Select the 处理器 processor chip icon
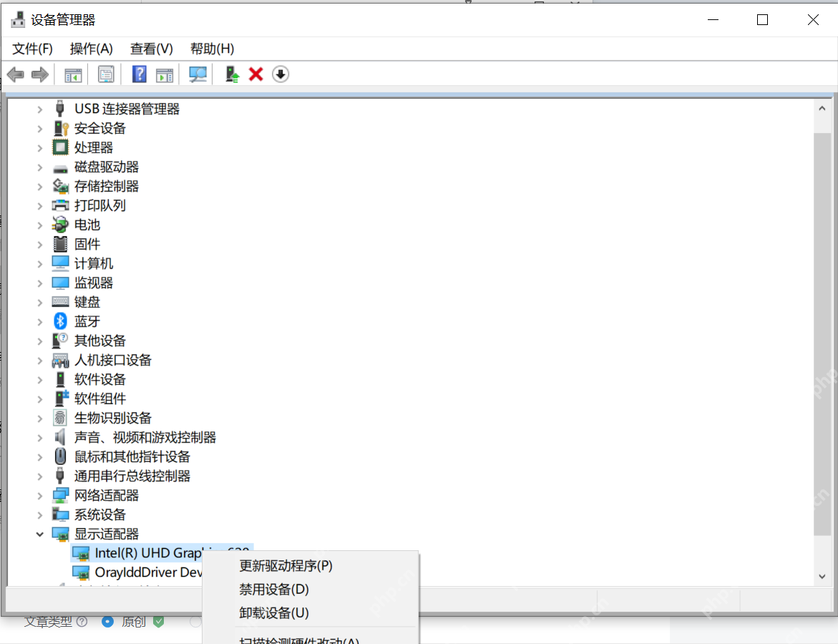Screen dimensions: 838x644 coord(60,147)
